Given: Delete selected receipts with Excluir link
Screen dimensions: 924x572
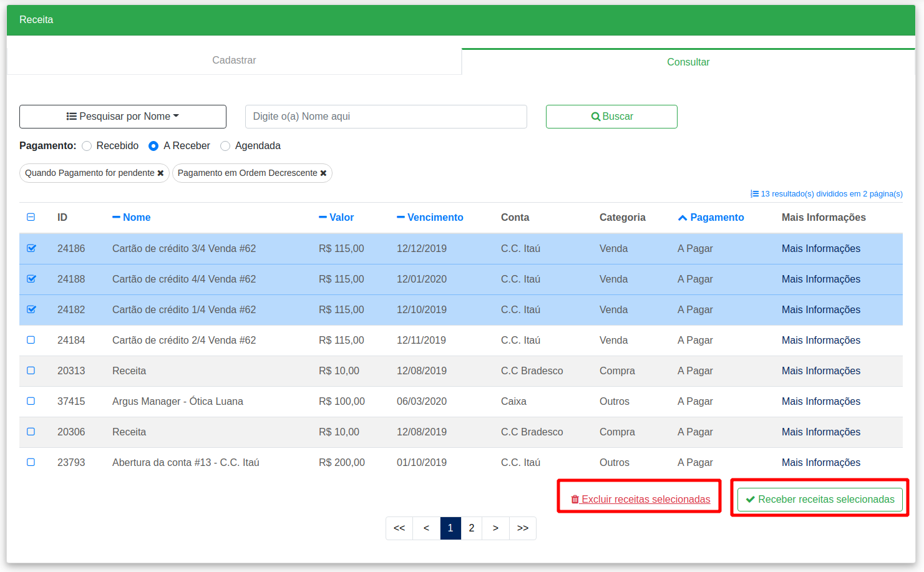Looking at the screenshot, I should click(x=641, y=499).
